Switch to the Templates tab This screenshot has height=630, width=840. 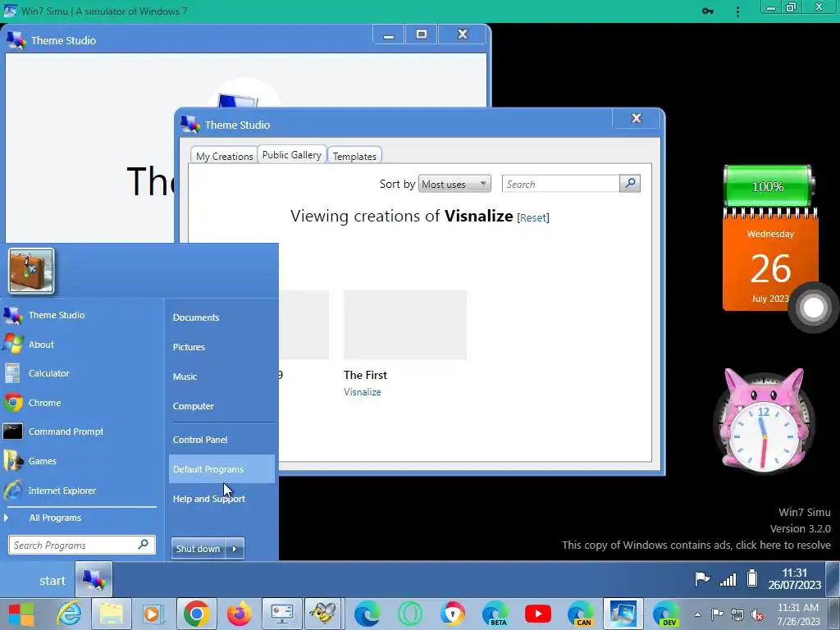[x=354, y=156]
